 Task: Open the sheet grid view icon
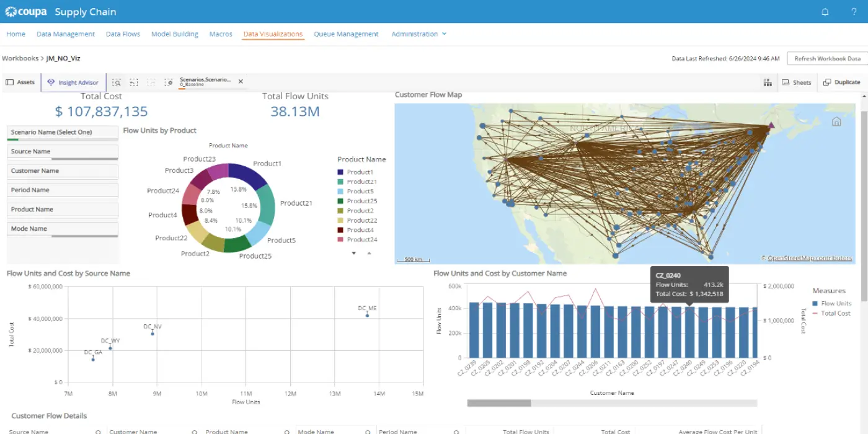(768, 82)
